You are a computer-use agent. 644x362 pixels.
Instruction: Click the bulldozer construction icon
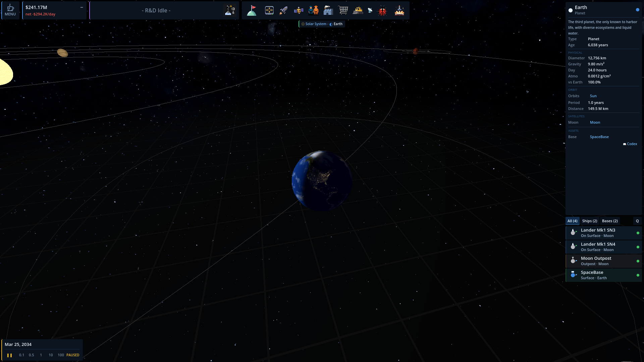click(358, 10)
